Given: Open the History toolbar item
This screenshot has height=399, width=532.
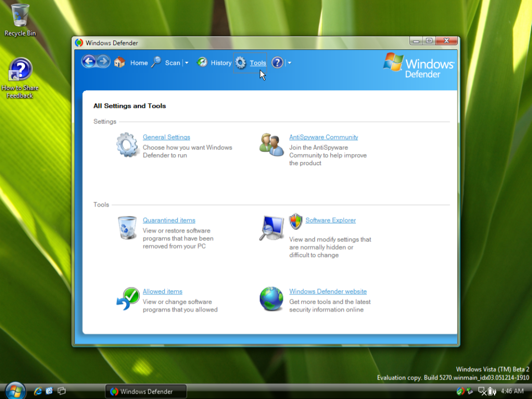Looking at the screenshot, I should coord(202,62).
